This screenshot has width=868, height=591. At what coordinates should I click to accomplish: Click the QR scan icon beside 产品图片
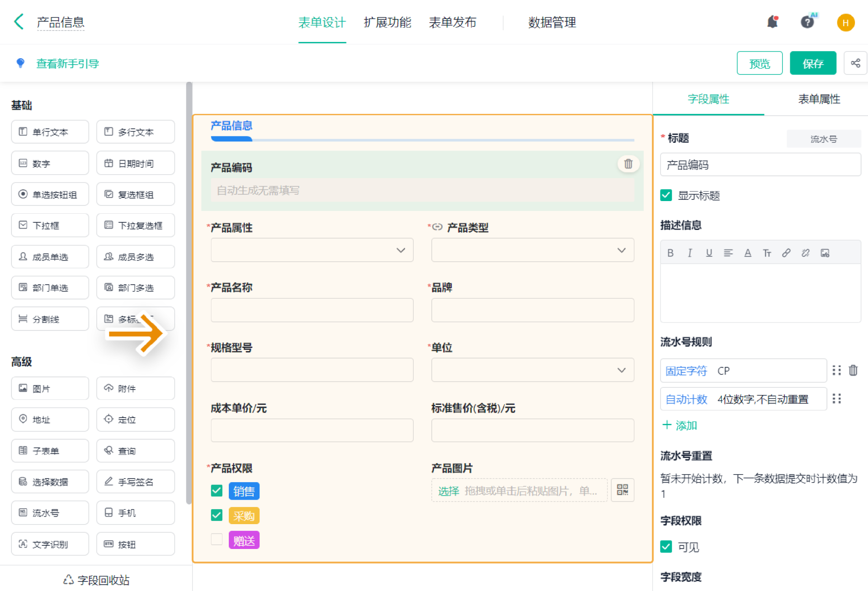pos(622,490)
